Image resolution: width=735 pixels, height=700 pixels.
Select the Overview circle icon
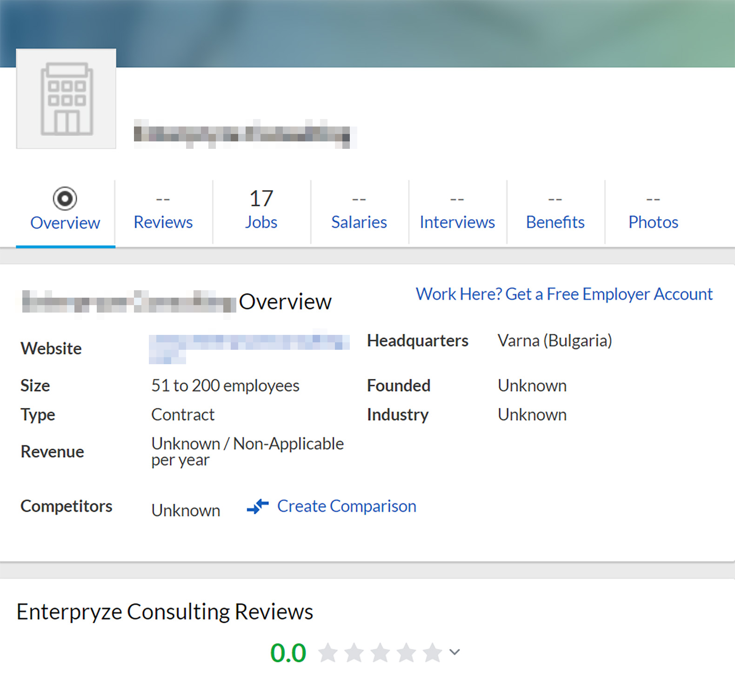pos(65,199)
